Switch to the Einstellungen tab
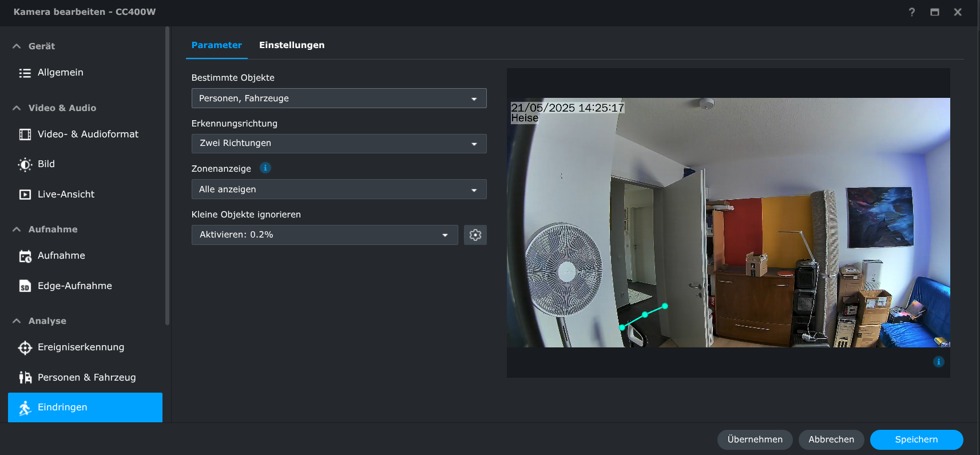 coord(291,45)
